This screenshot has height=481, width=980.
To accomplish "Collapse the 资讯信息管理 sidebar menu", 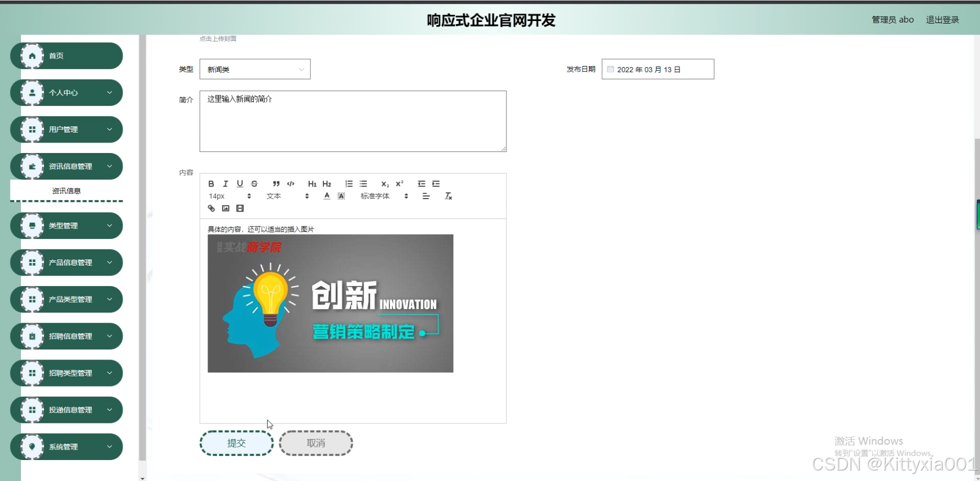I will click(67, 166).
